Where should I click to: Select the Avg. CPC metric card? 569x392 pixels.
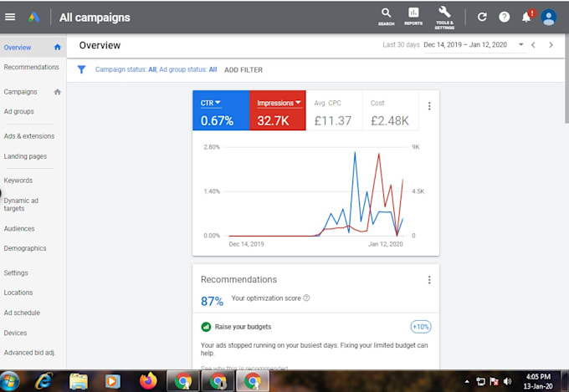tap(334, 110)
